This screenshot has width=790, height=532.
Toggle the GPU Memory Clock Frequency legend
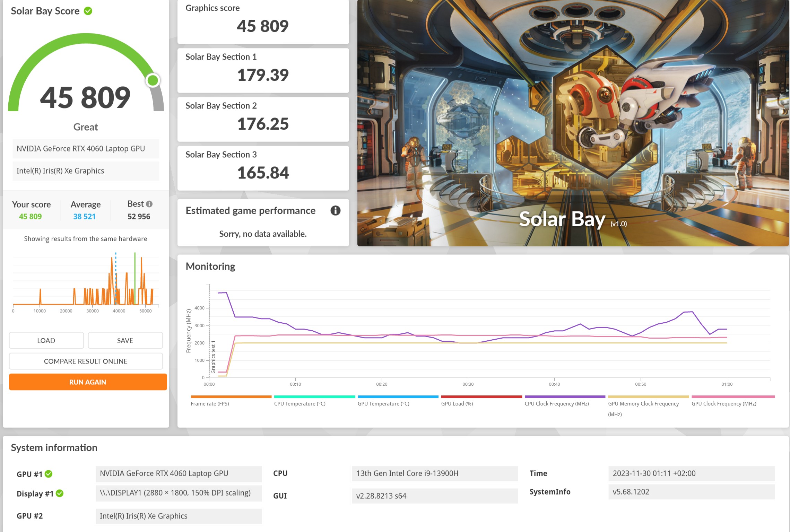[x=643, y=404]
